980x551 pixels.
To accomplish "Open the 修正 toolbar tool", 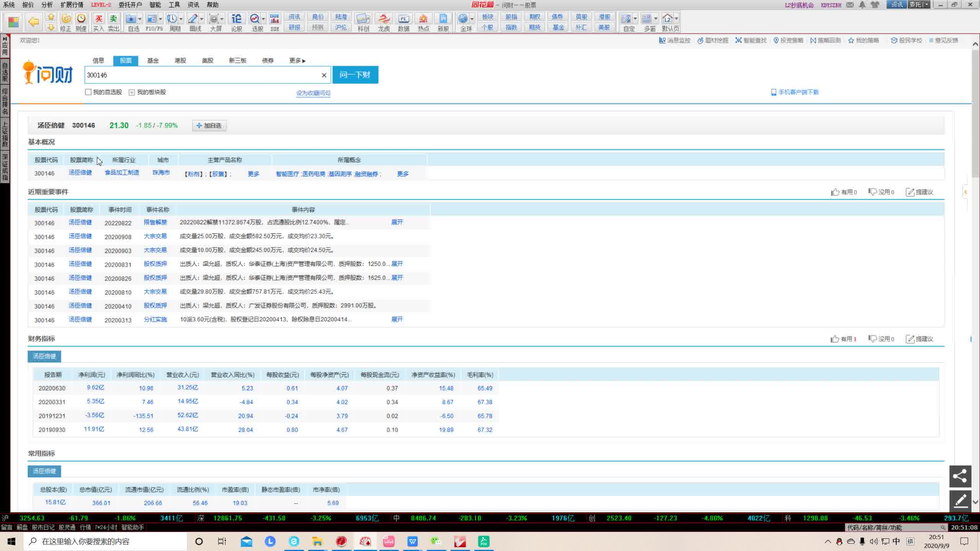I will (x=66, y=22).
